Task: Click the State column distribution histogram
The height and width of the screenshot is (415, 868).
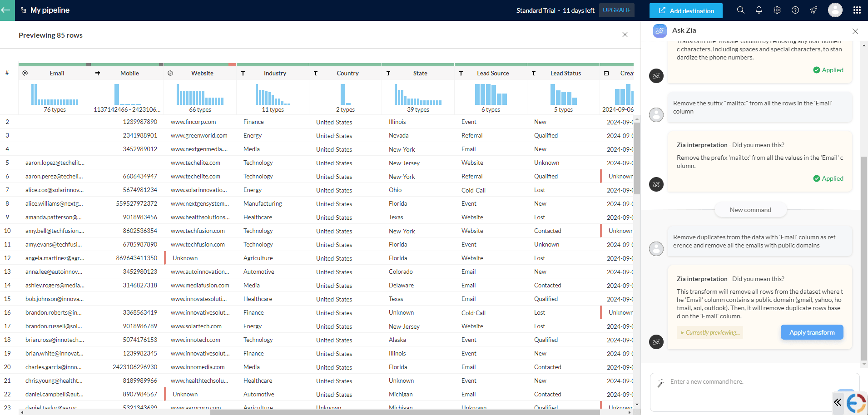Action: pyautogui.click(x=418, y=94)
